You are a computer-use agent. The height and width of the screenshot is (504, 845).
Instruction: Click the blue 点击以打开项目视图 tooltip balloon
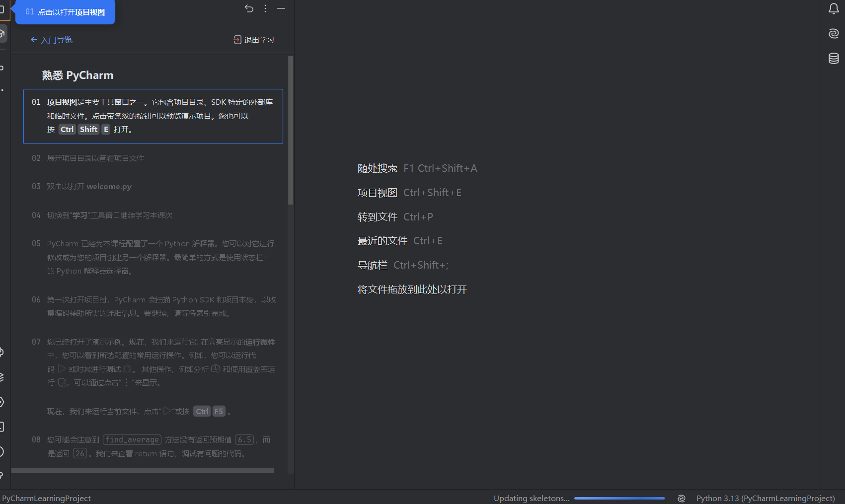click(x=65, y=12)
